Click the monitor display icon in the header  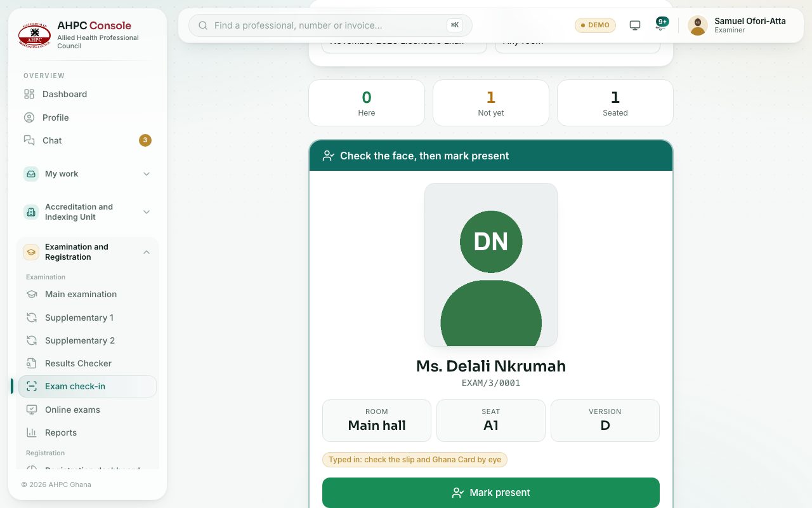tap(635, 25)
